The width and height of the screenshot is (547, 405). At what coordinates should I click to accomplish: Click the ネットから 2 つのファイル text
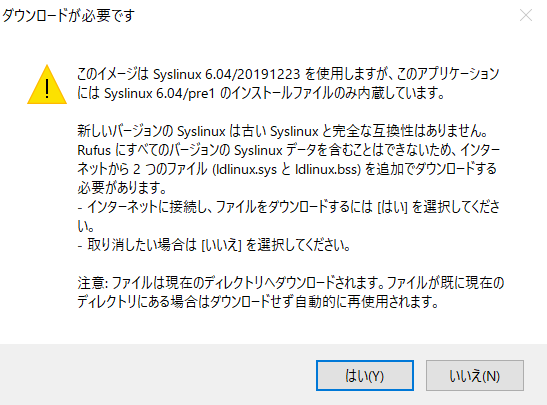point(142,169)
